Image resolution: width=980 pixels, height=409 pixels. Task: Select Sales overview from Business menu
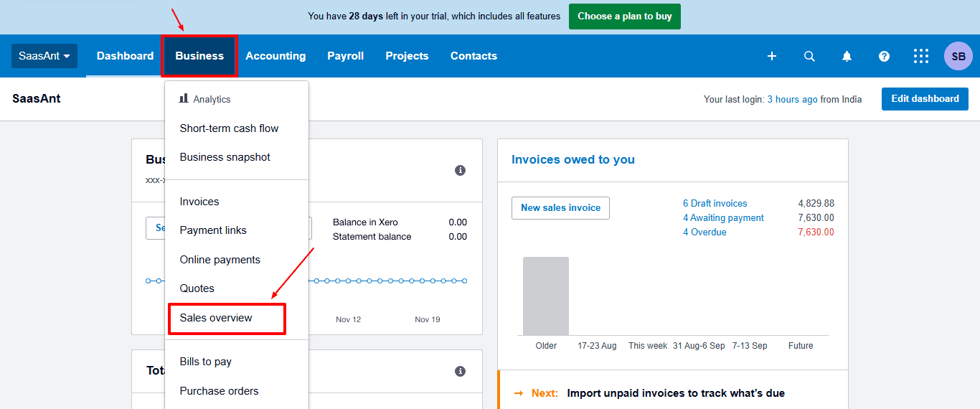(216, 318)
